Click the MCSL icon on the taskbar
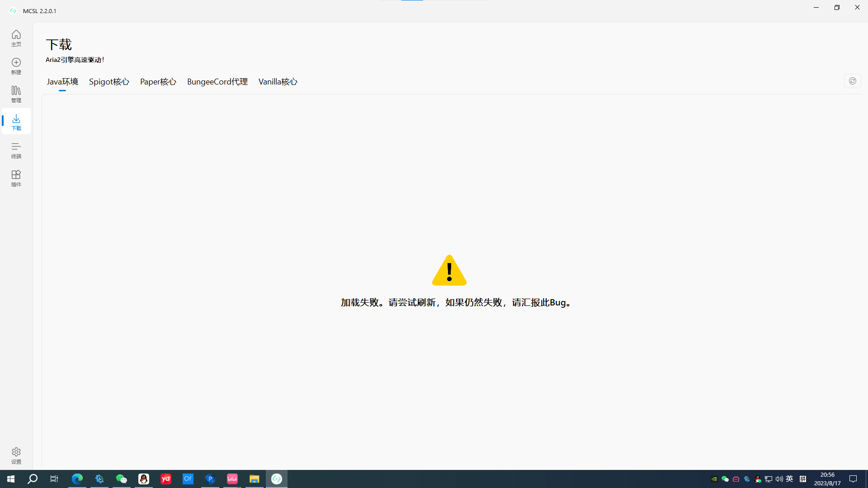 click(276, 479)
